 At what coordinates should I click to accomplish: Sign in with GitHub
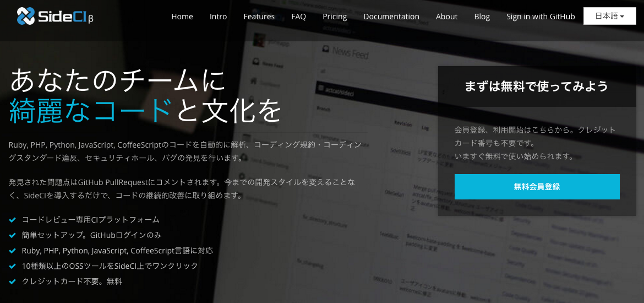tap(541, 17)
